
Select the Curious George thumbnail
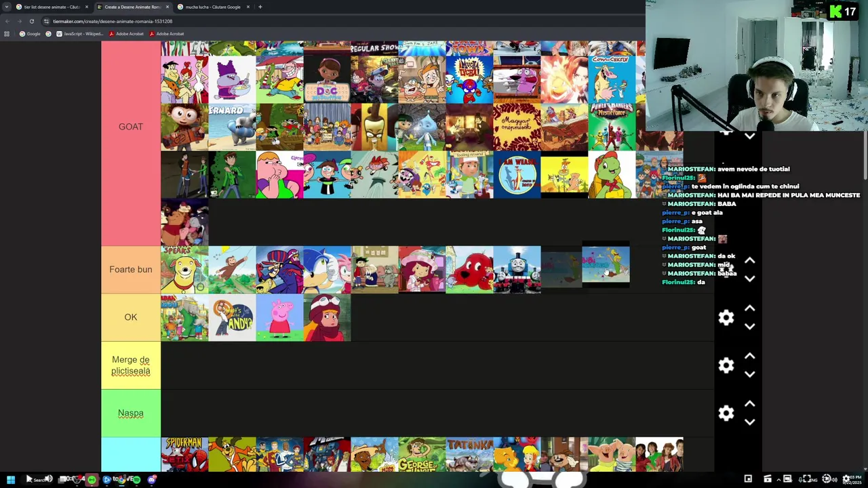coord(232,270)
